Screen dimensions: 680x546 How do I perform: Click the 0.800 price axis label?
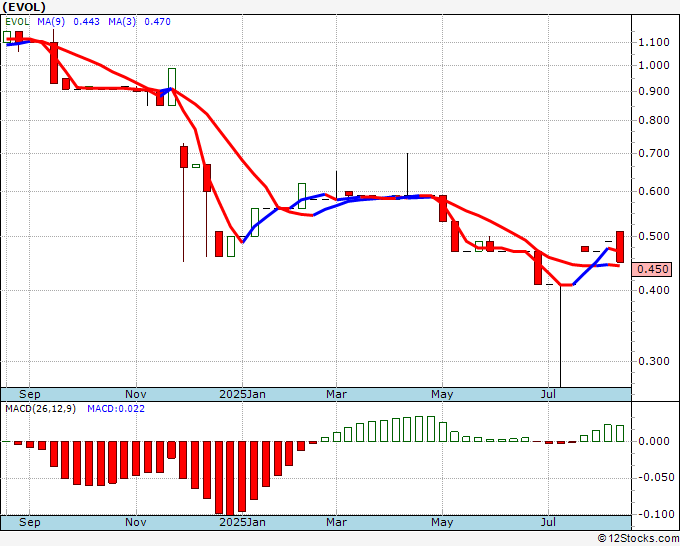tap(654, 120)
